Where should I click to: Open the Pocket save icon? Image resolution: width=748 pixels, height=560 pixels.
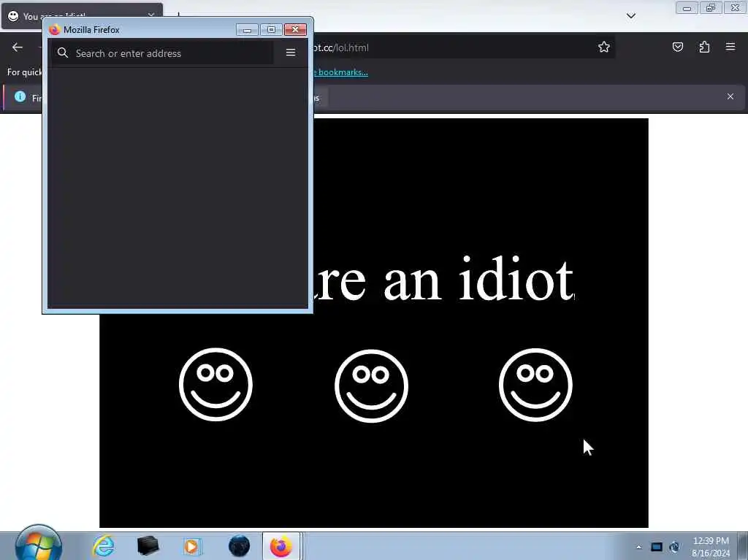pos(677,47)
